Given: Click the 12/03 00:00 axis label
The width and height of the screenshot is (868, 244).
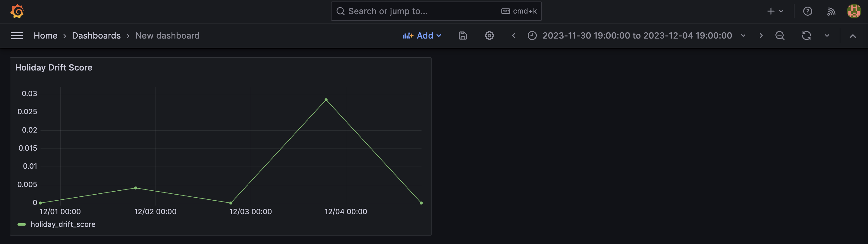Looking at the screenshot, I should tap(250, 212).
